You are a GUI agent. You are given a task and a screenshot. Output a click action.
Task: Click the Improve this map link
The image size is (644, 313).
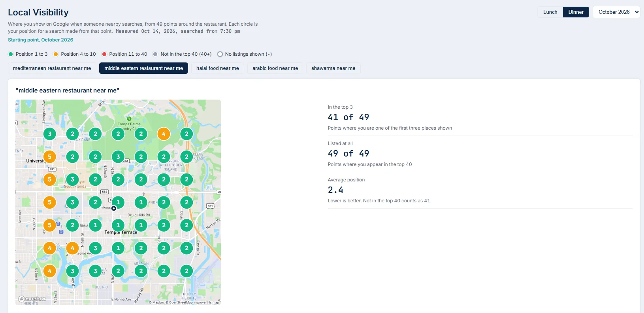pyautogui.click(x=206, y=302)
